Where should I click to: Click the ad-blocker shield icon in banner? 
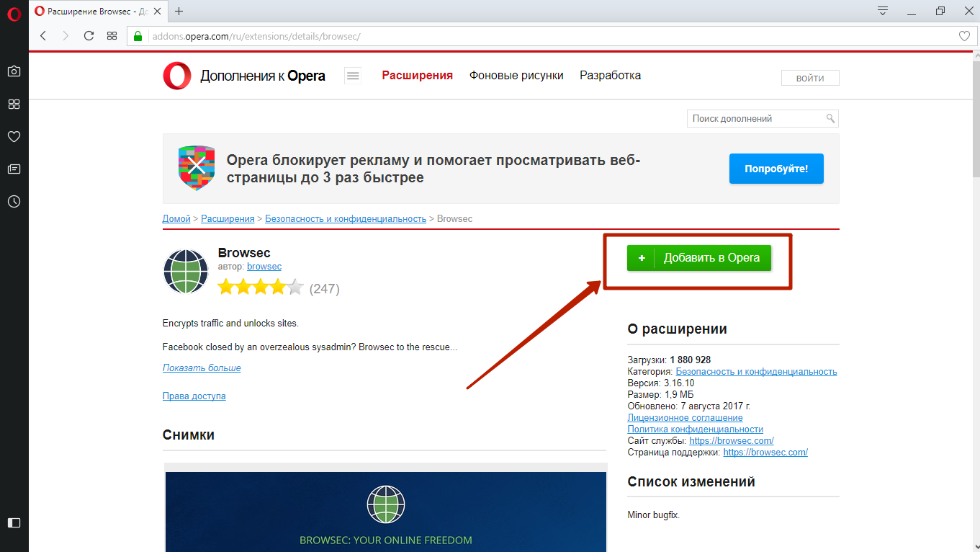pyautogui.click(x=197, y=167)
